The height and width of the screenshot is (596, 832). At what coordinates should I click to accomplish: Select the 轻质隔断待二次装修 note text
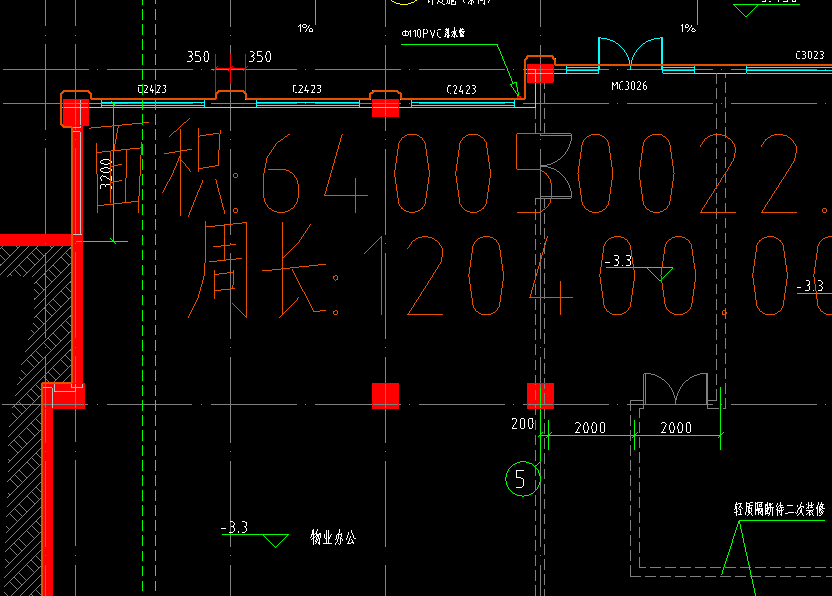[779, 509]
